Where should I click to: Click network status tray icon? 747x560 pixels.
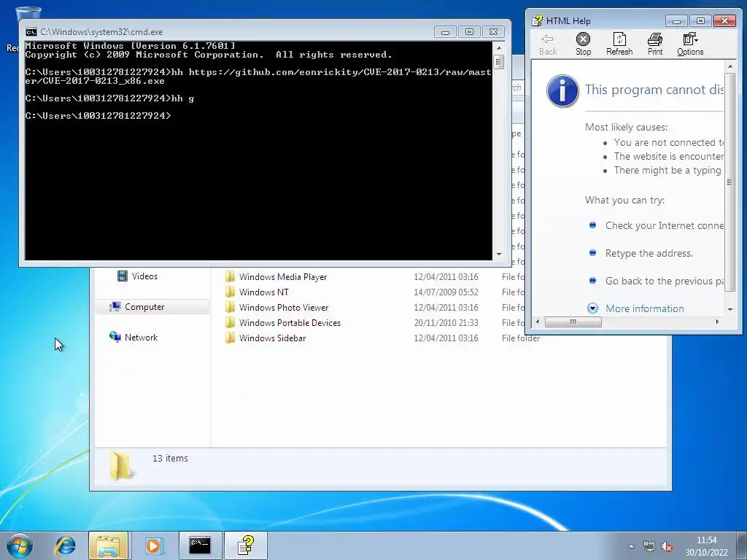pyautogui.click(x=649, y=546)
